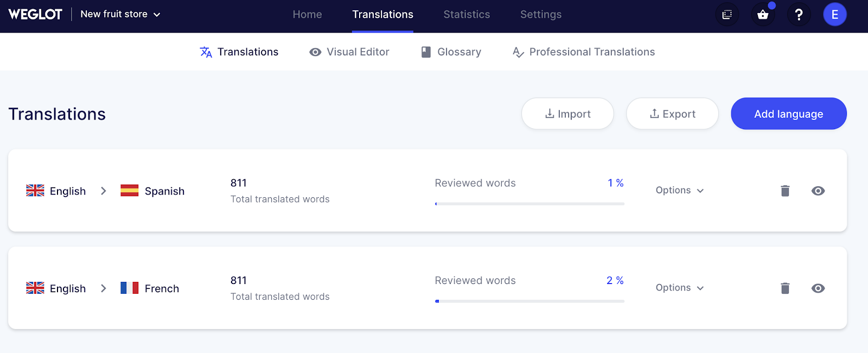Open the user avatar E menu
This screenshot has height=353, width=868.
[x=834, y=15]
